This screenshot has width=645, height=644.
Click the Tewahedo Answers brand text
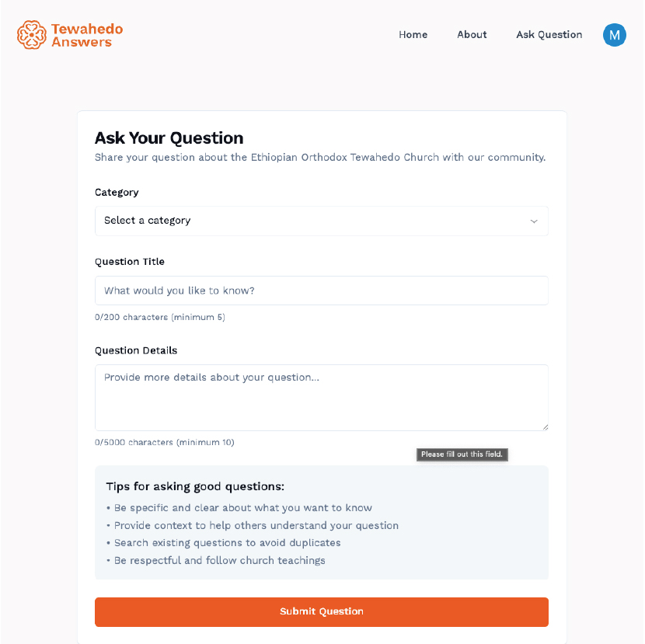pos(87,36)
